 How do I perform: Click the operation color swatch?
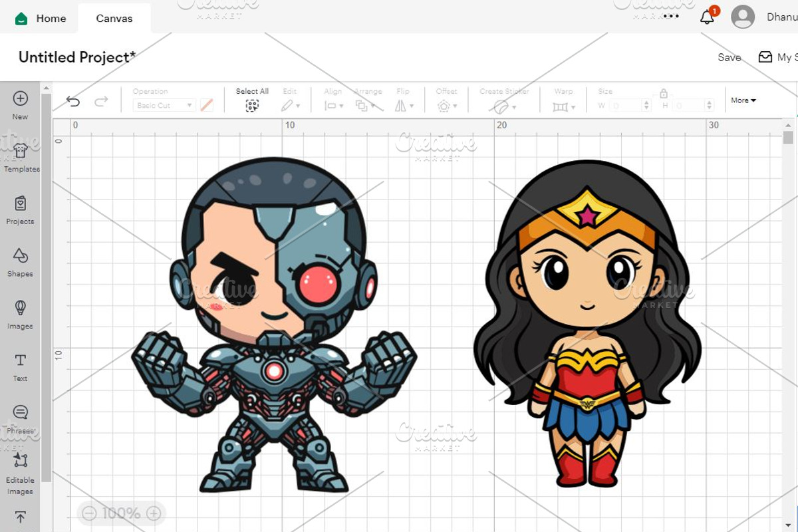[207, 105]
